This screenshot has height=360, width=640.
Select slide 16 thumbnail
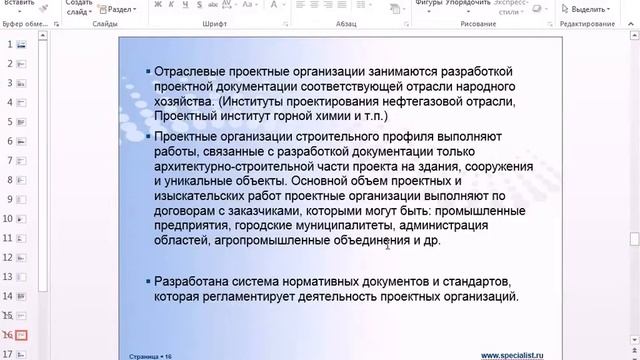[x=21, y=335]
